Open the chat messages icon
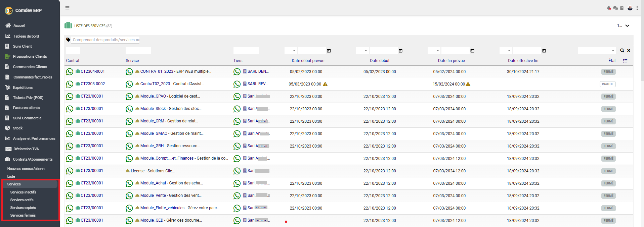Image resolution: width=644 pixels, height=227 pixels. pyautogui.click(x=615, y=8)
